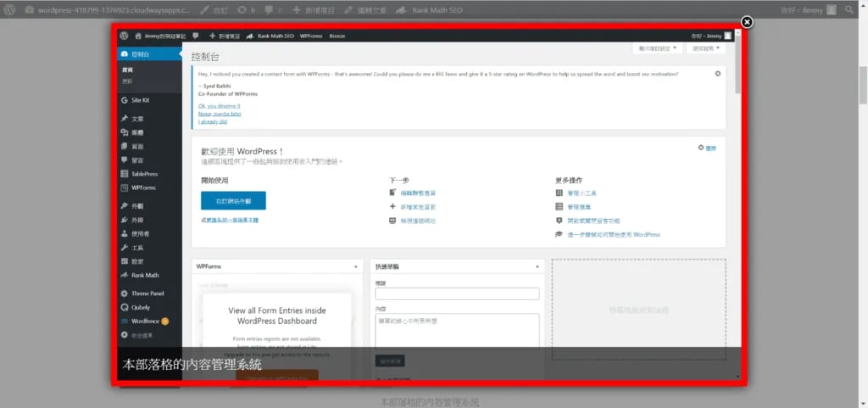
Task: Open TablePress icon in sidebar
Action: (125, 174)
